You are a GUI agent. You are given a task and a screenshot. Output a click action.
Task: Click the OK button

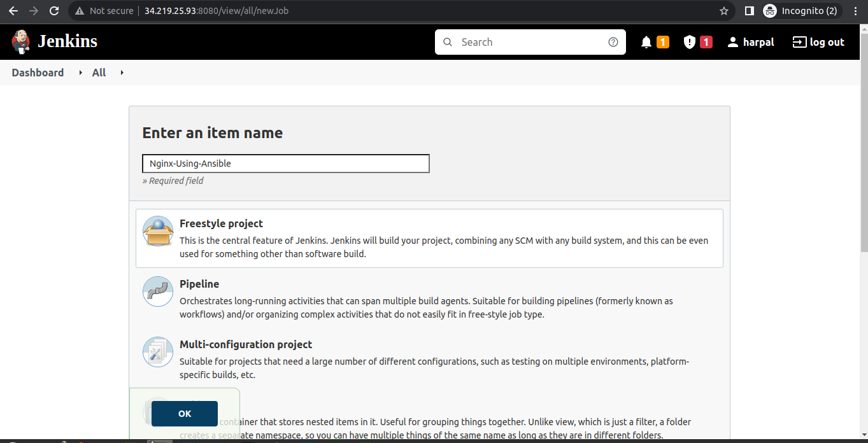point(185,414)
